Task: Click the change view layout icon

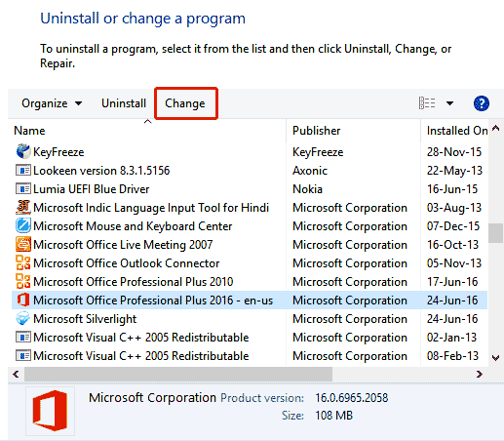Action: 427,103
